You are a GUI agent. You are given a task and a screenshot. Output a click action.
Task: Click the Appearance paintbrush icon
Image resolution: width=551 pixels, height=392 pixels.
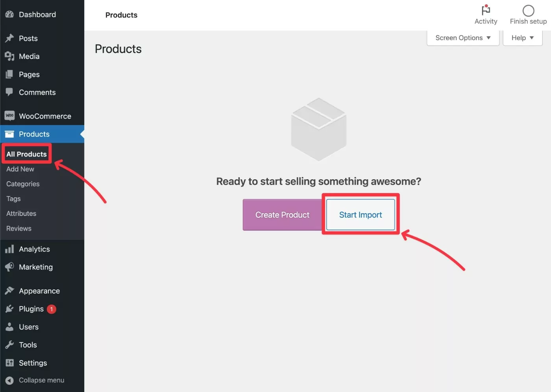click(x=9, y=291)
